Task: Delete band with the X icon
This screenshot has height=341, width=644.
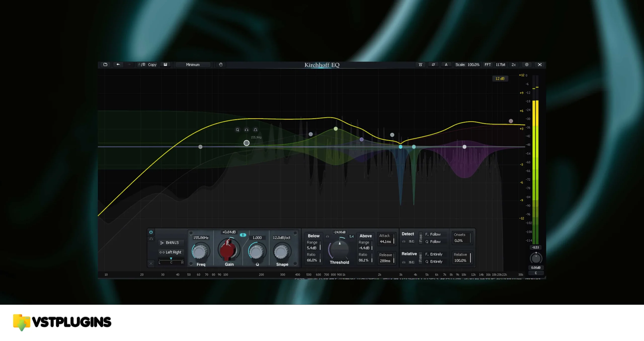Action: click(151, 263)
